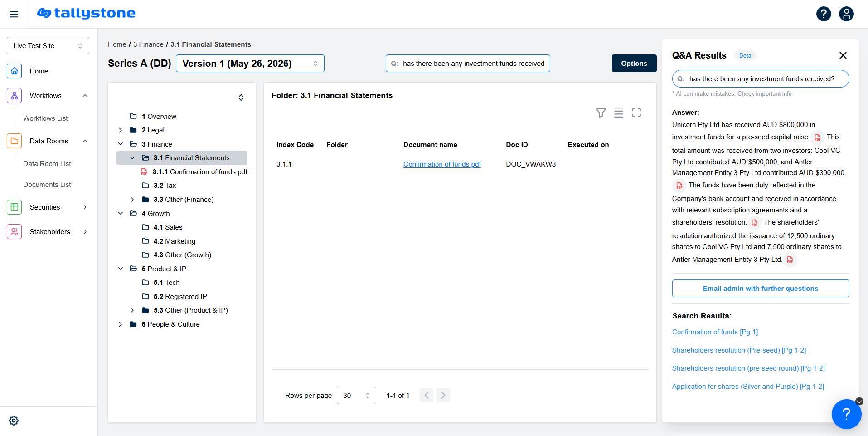Open the help question mark icon in header
Viewport: 868px width, 436px height.
[824, 14]
